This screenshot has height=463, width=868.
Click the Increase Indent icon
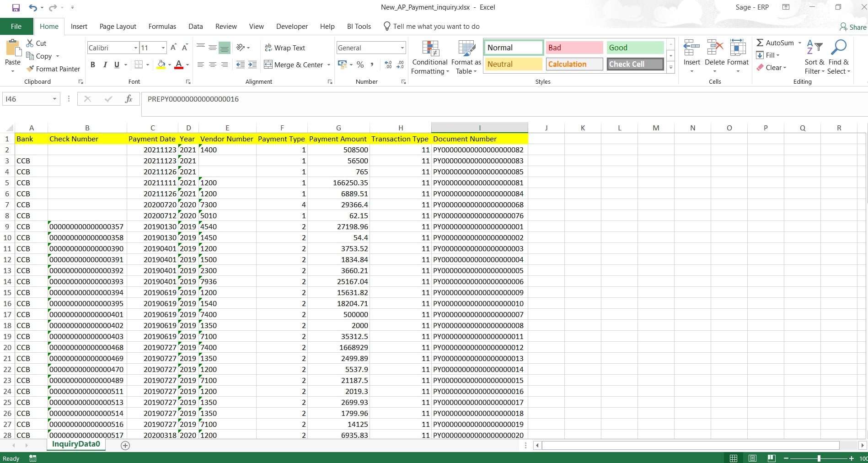[x=252, y=65]
